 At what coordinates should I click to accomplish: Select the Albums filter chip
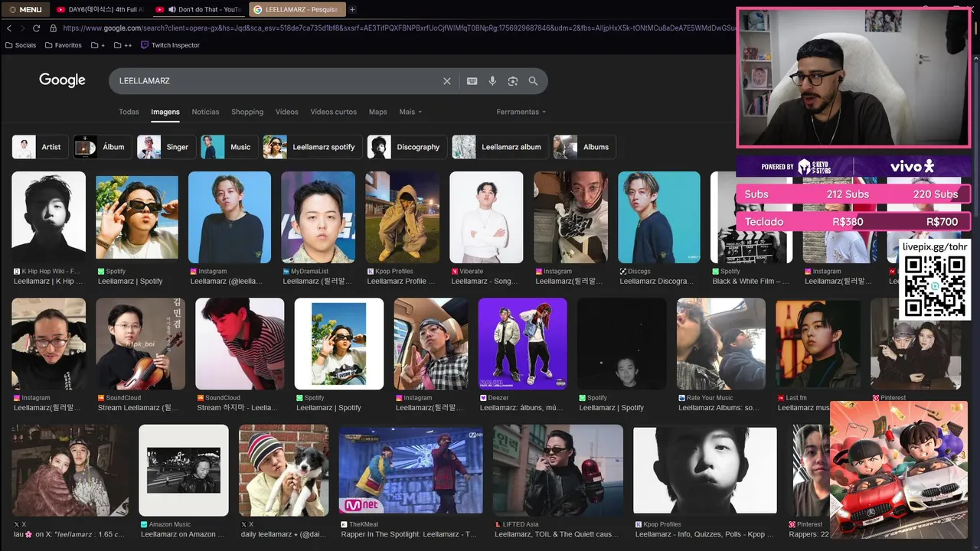coord(584,147)
